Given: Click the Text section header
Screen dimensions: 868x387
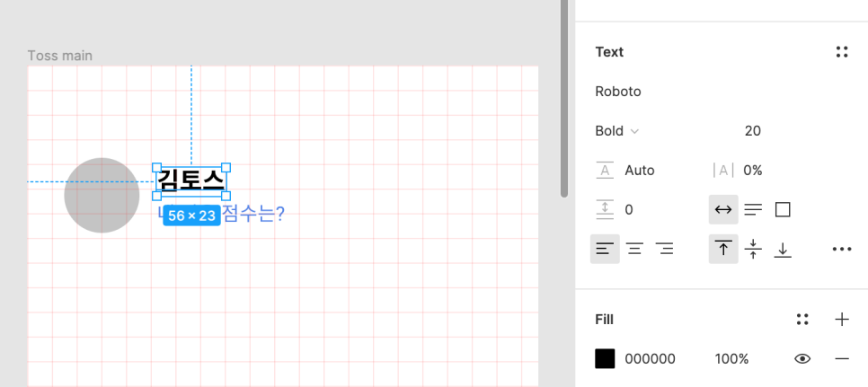Looking at the screenshot, I should [609, 52].
